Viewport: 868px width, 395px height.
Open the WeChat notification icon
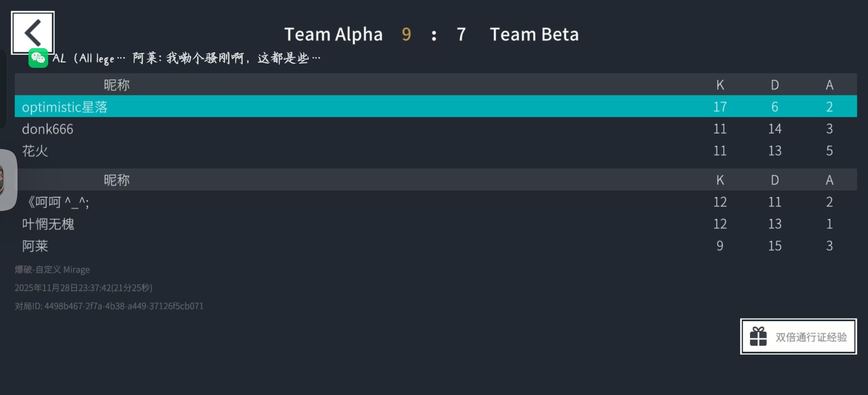(38, 58)
